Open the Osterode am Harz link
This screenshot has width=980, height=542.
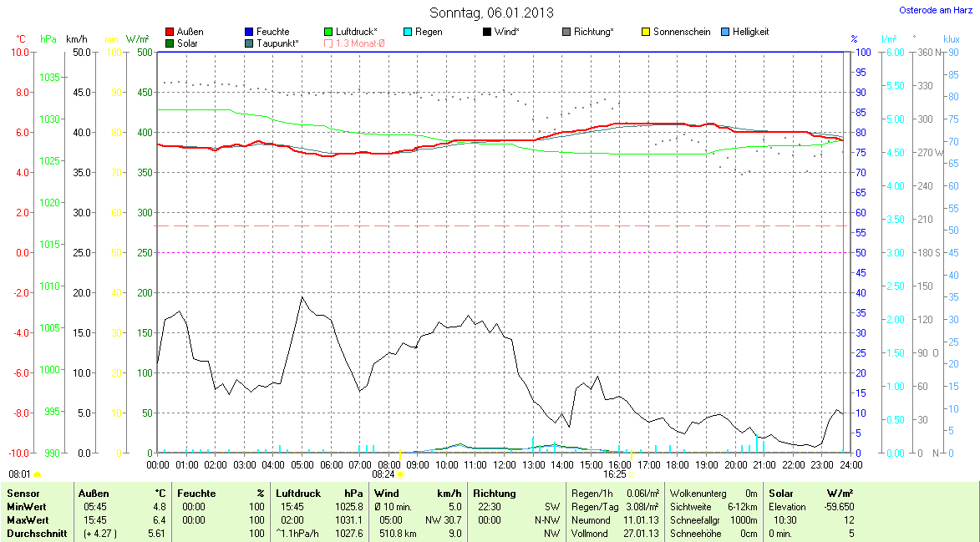936,10
